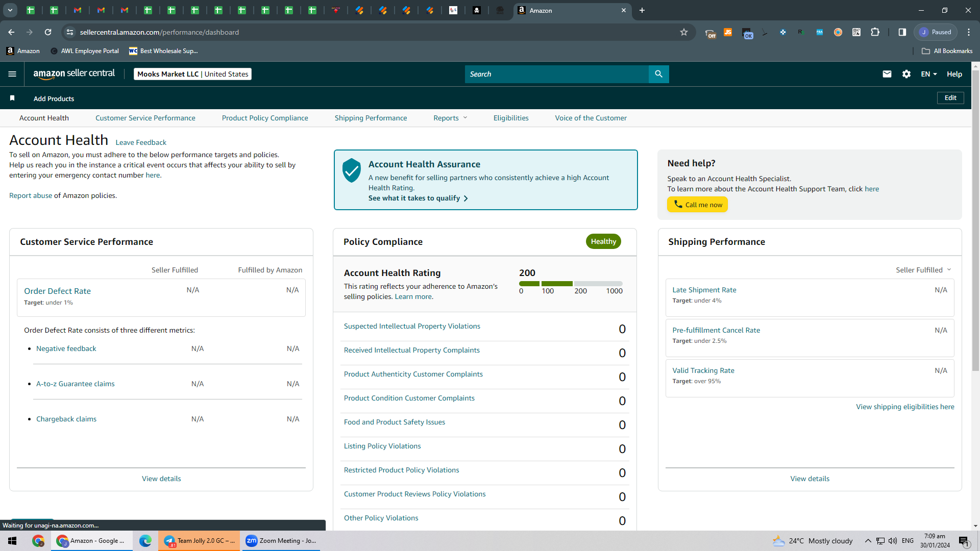
Task: Click the volume speaker tray icon
Action: [x=893, y=541]
